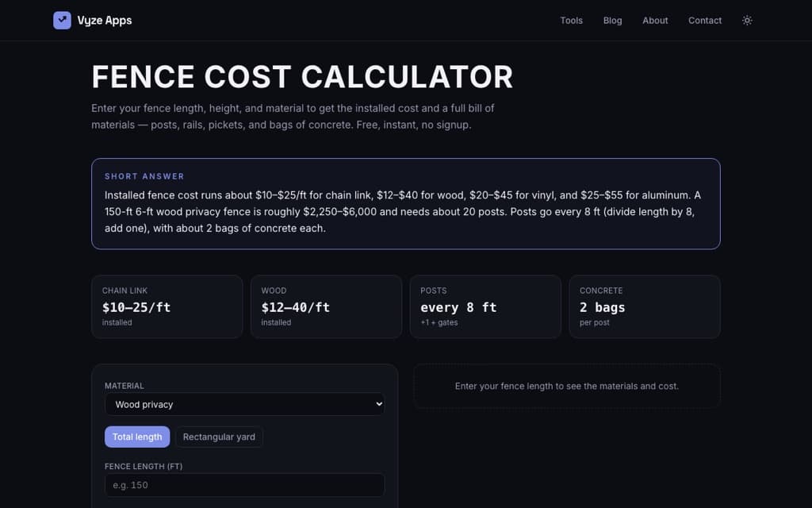Viewport: 812px width, 508px height.
Task: Open the Material dropdown showing Wood privacy
Action: (244, 404)
